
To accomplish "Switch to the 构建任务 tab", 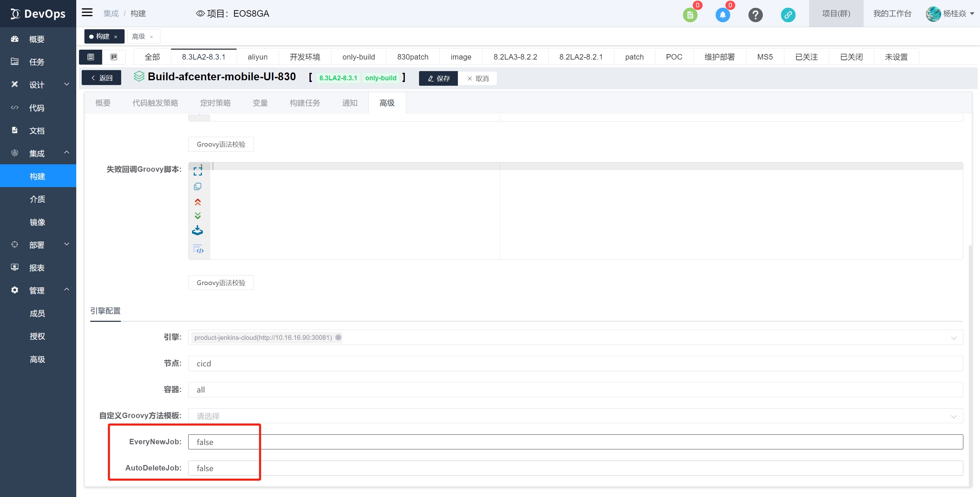I will tap(305, 103).
